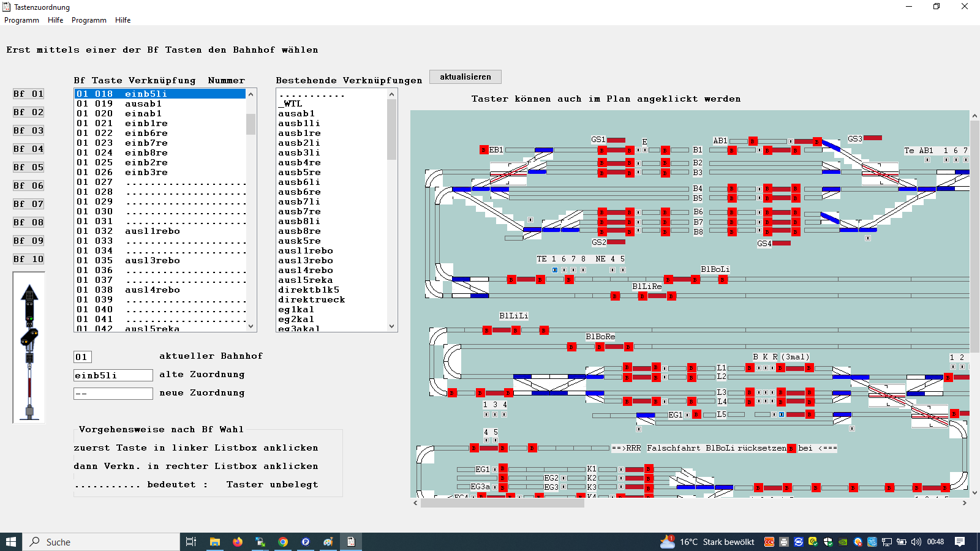Toggle NE taster 5 in the plan
This screenshot has height=551, width=980.
pos(622,269)
